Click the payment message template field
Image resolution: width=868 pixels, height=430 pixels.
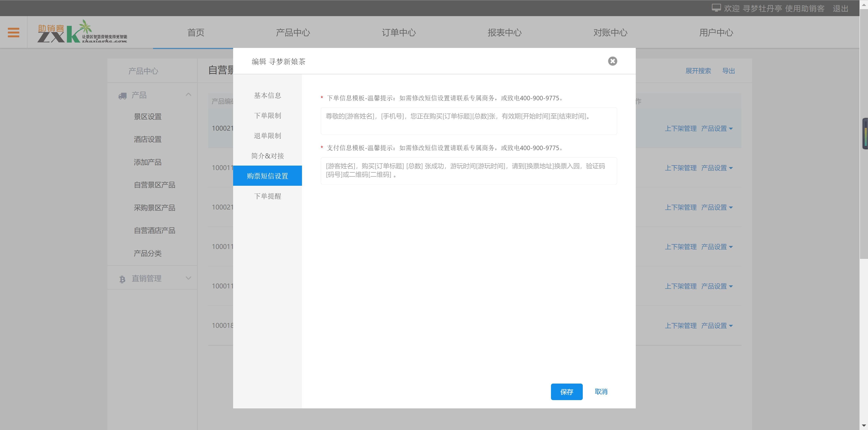(x=468, y=171)
